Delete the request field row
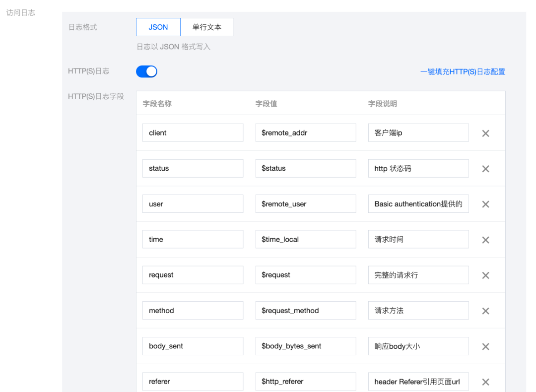536x392 pixels. [x=485, y=275]
